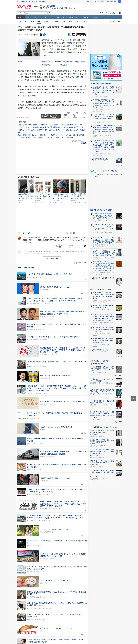Open ロシア原発 recommended article

tap(49, 274)
